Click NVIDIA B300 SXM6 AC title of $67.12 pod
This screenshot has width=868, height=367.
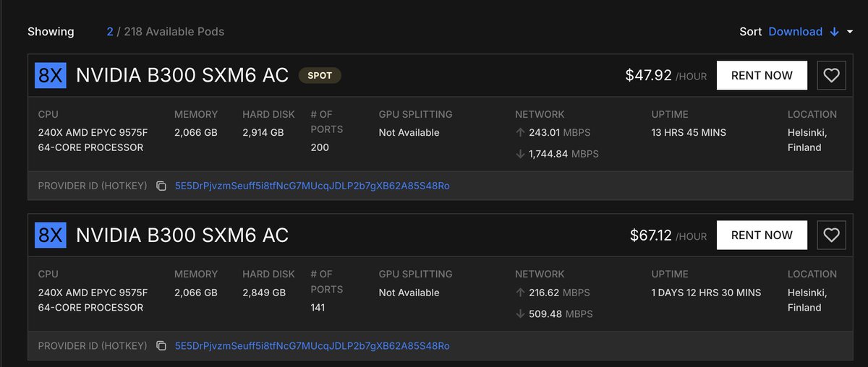point(182,235)
